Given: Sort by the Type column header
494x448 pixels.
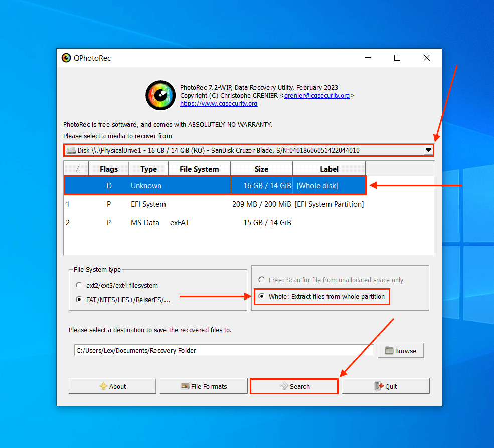Looking at the screenshot, I should [149, 169].
